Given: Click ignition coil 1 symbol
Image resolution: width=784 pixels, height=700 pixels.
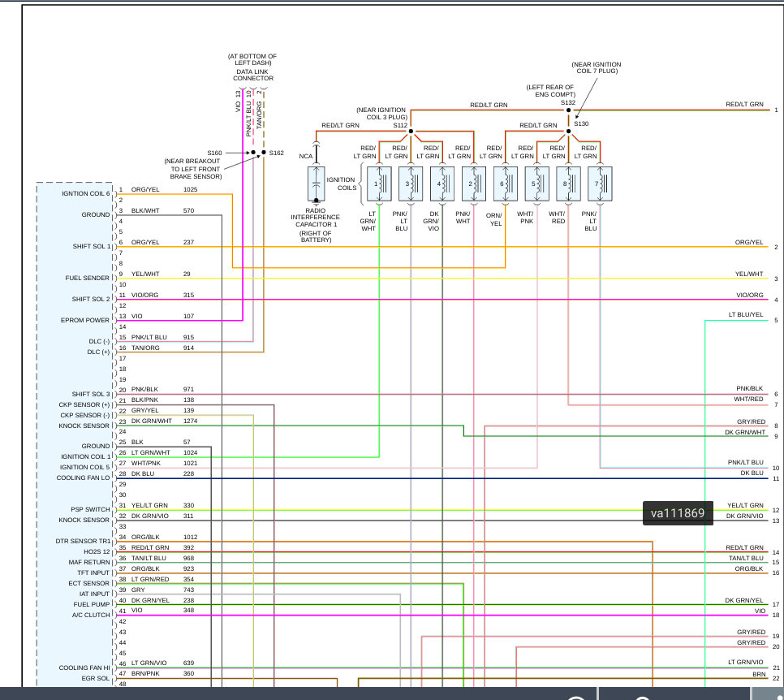Looking at the screenshot, I should pyautogui.click(x=380, y=184).
